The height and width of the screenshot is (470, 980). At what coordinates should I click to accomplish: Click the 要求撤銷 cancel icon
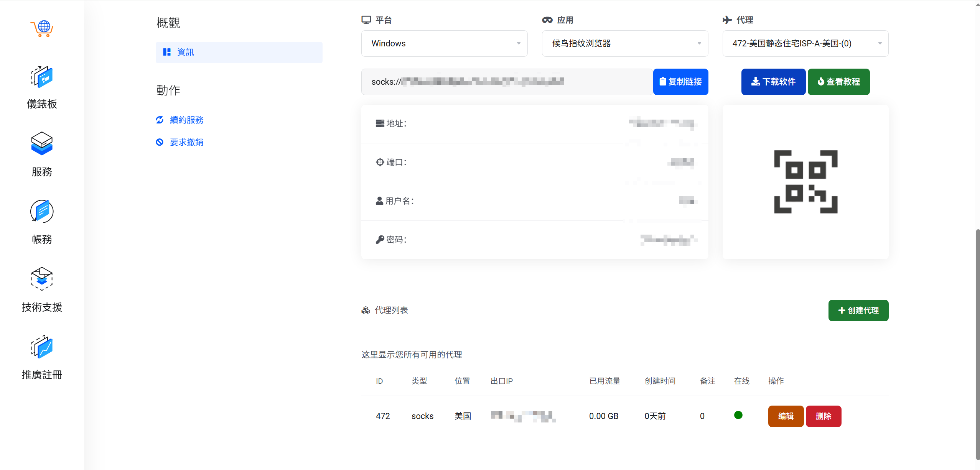[x=160, y=142]
